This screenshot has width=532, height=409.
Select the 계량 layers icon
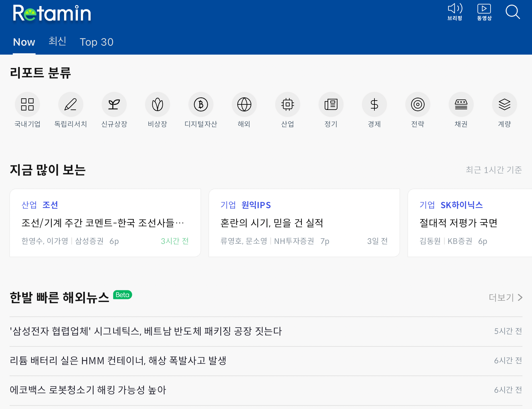505,104
